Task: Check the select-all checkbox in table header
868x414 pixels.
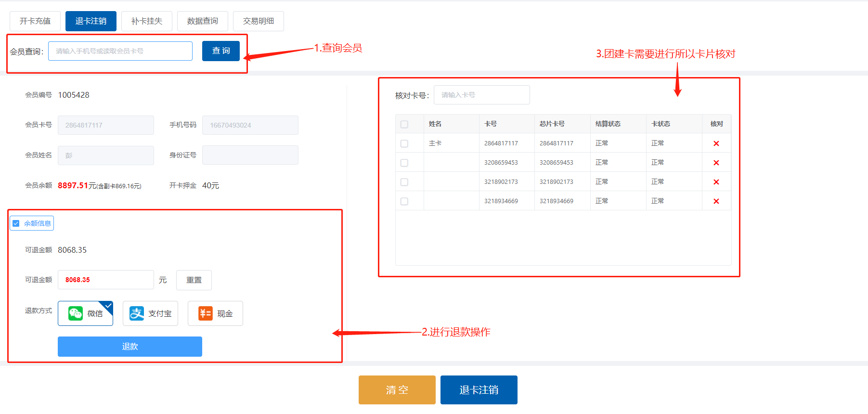Action: point(404,124)
